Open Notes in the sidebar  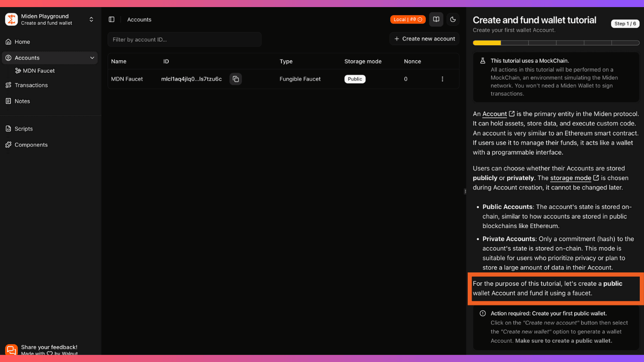[50, 101]
